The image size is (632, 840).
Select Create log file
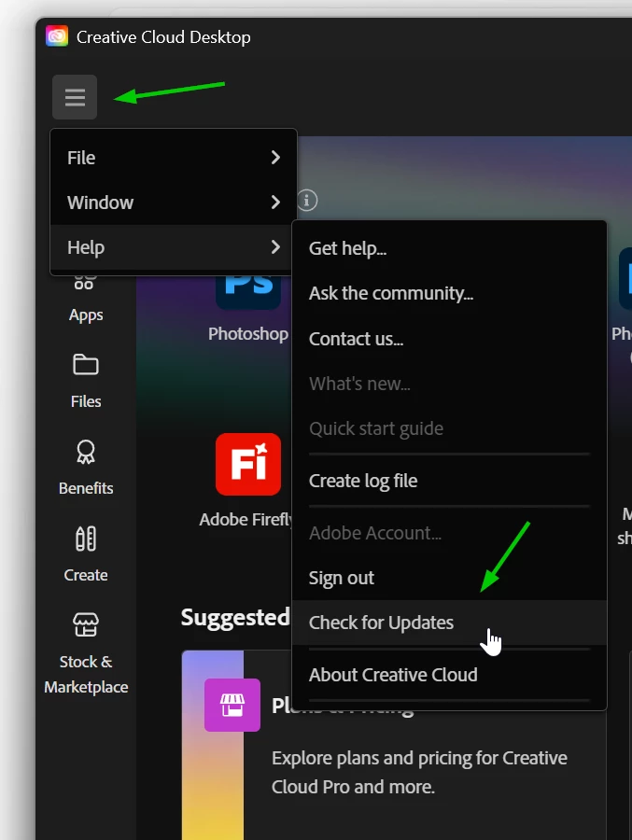coord(449,481)
